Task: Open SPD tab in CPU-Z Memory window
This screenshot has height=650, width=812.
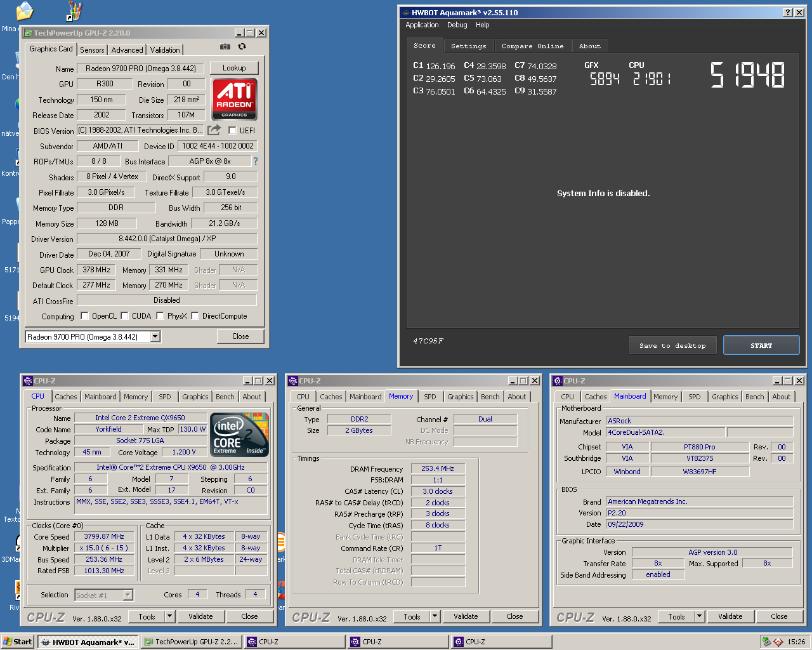Action: (x=430, y=397)
